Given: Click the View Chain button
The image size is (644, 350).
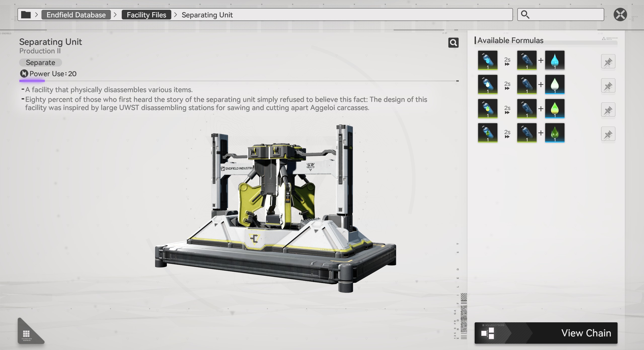Looking at the screenshot, I should tap(546, 333).
